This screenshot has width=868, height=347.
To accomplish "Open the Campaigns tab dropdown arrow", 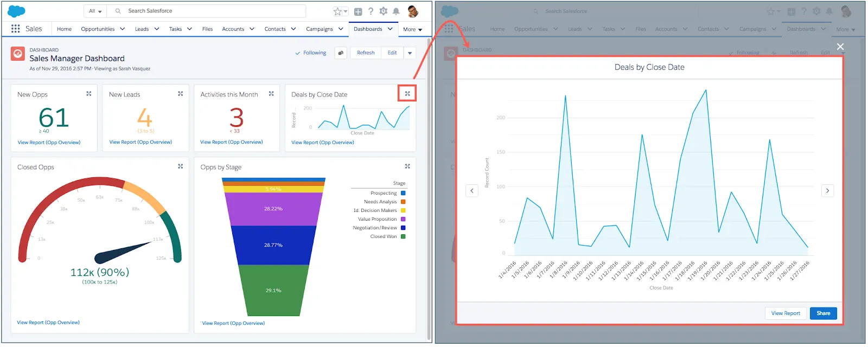I will [341, 29].
